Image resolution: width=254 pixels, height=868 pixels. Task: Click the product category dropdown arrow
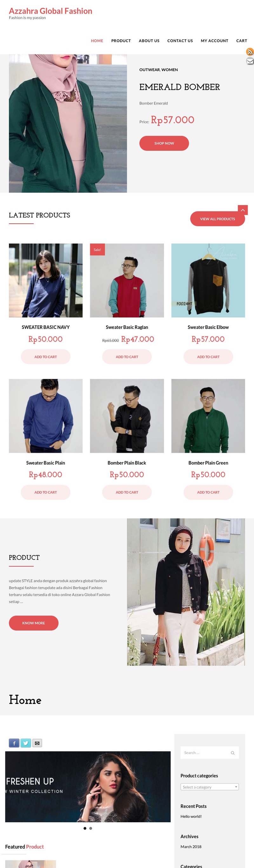pos(236,787)
